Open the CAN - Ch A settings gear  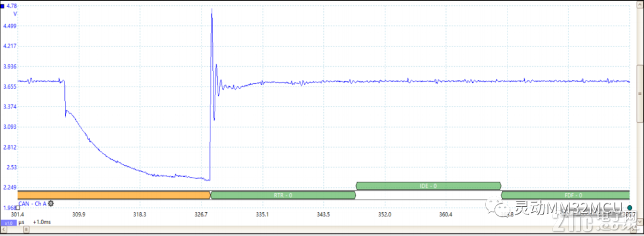click(x=51, y=204)
